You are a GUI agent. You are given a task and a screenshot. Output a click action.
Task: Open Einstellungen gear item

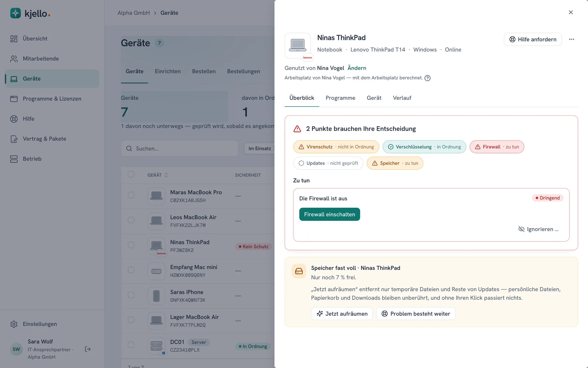point(52,324)
